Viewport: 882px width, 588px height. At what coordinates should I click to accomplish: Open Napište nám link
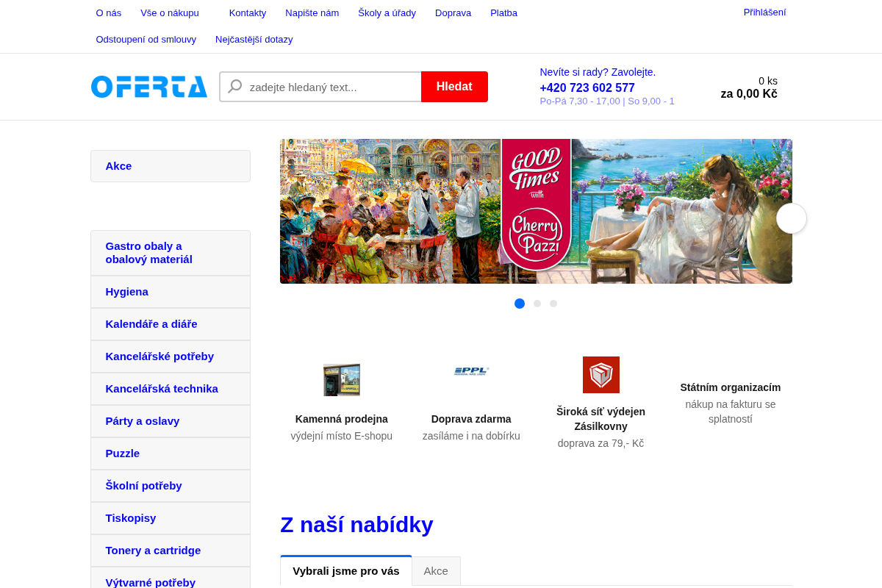click(312, 12)
